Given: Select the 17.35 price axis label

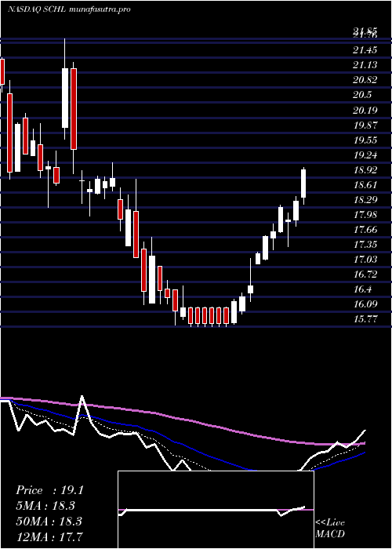Looking at the screenshot, I should 365,245.
